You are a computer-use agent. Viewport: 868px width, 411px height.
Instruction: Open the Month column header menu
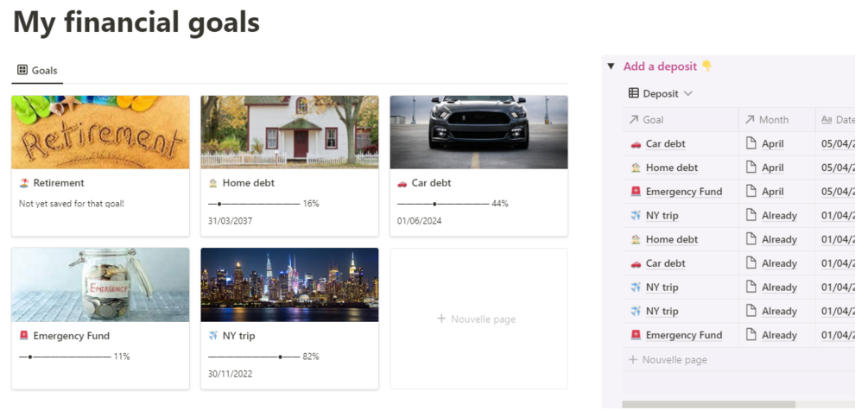pos(774,119)
